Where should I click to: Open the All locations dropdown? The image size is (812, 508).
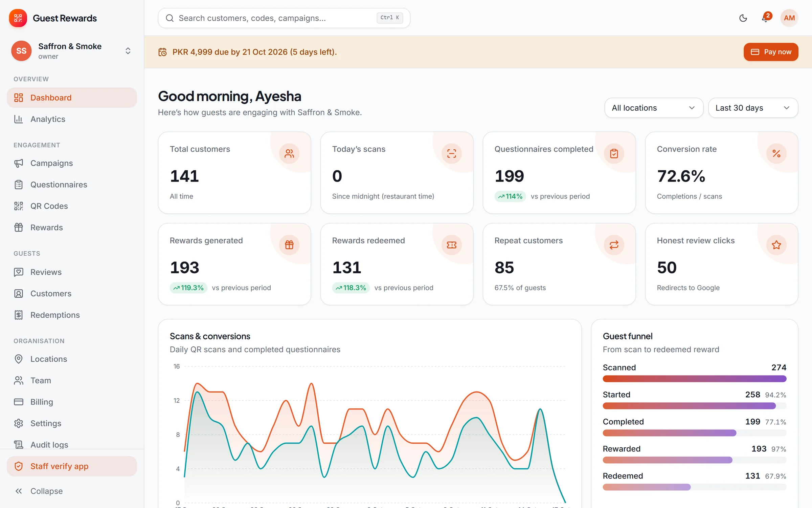654,108
